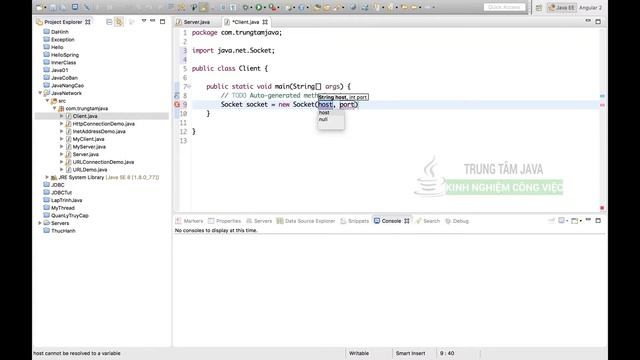Select the InnerClass project
640x360 pixels.
click(63, 62)
